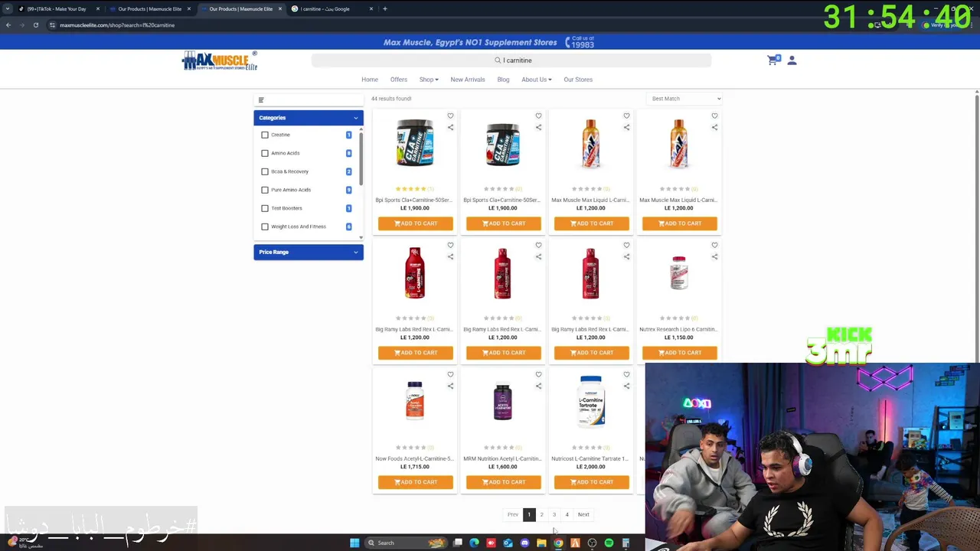The height and width of the screenshot is (551, 980).
Task: Wishlist the MRM Nutrition Acetyl L-Carnitine
Action: coord(538,375)
